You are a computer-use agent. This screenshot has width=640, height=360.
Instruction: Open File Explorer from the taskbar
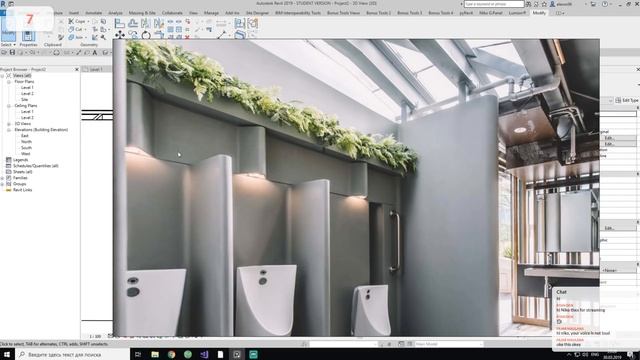tap(155, 354)
